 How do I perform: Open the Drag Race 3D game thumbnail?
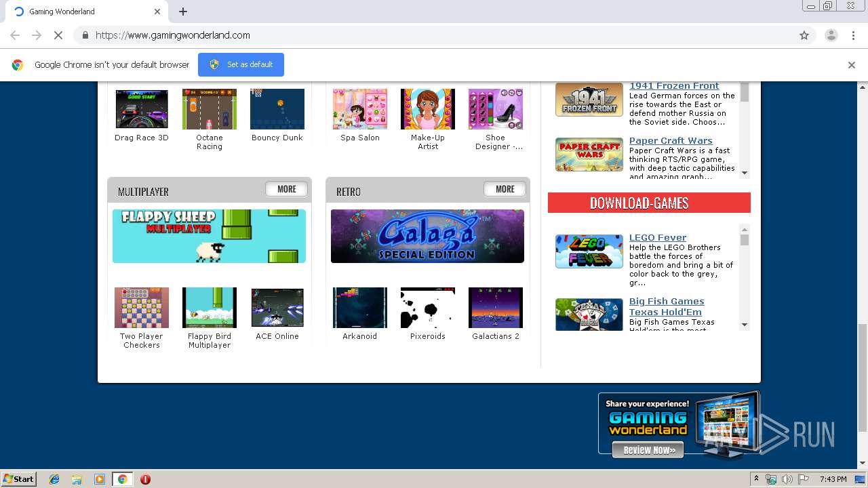(x=142, y=108)
